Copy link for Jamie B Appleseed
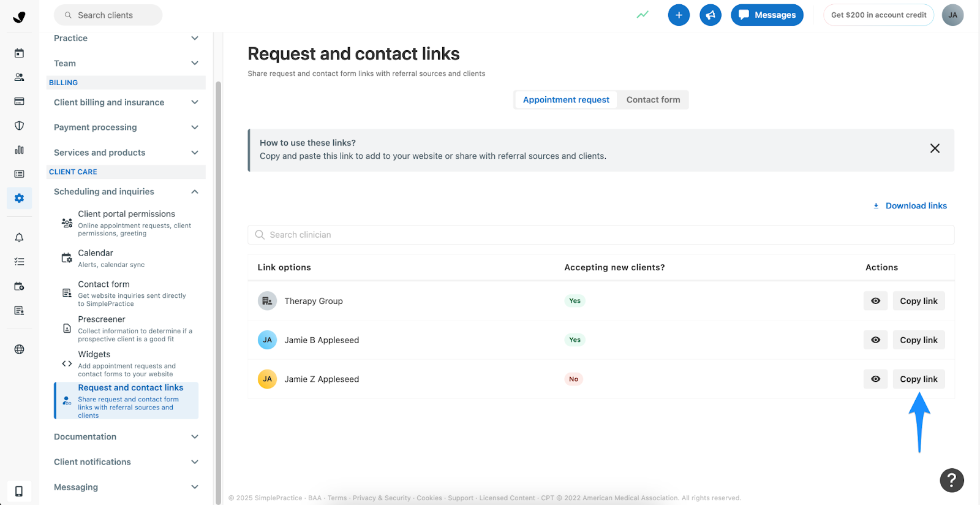This screenshot has height=505, width=980. tap(919, 340)
